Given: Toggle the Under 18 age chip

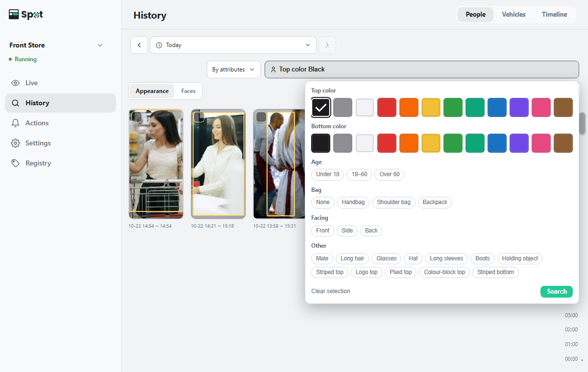Looking at the screenshot, I should click(328, 174).
